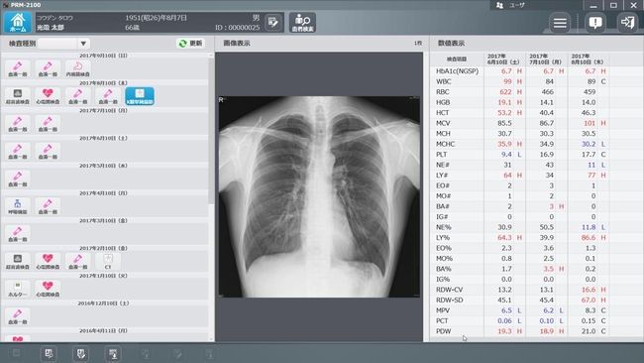Open the patient search icon
Screen dimensions: 644x363
click(x=303, y=22)
